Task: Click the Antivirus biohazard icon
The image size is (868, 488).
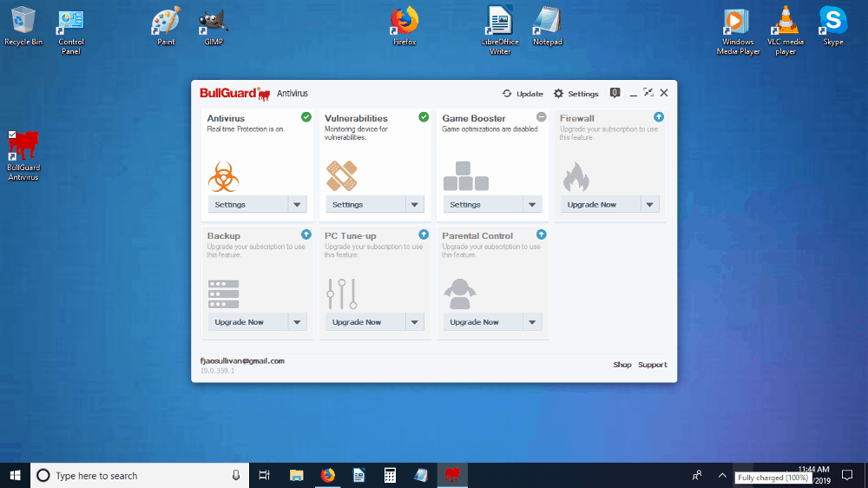Action: coord(223,176)
